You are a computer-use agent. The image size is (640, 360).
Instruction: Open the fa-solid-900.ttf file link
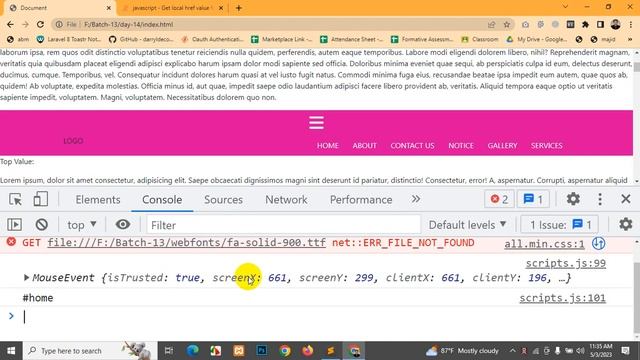(187, 243)
